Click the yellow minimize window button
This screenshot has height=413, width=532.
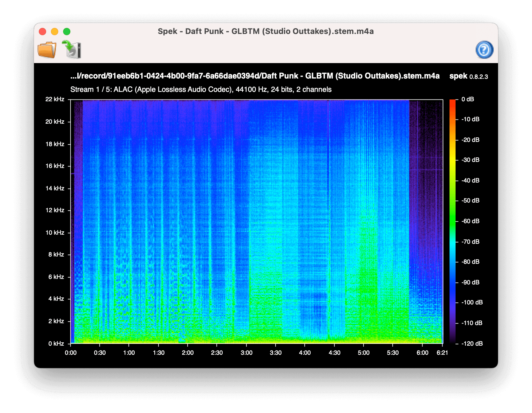(55, 32)
